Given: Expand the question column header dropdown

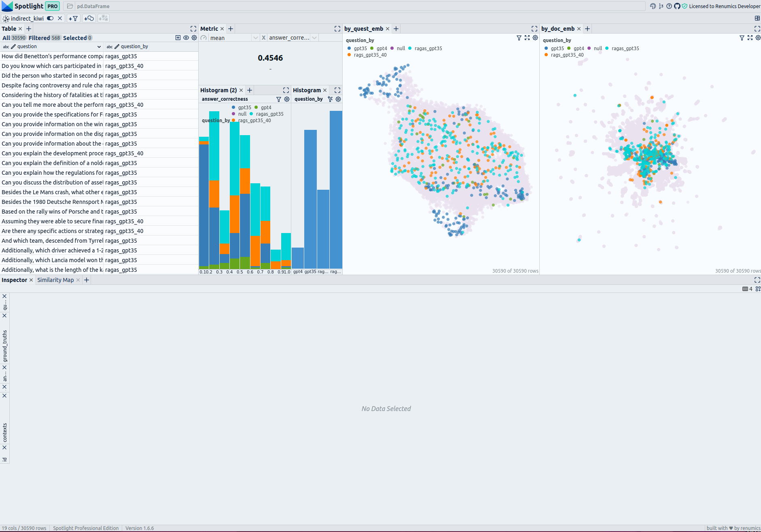Looking at the screenshot, I should tap(99, 47).
